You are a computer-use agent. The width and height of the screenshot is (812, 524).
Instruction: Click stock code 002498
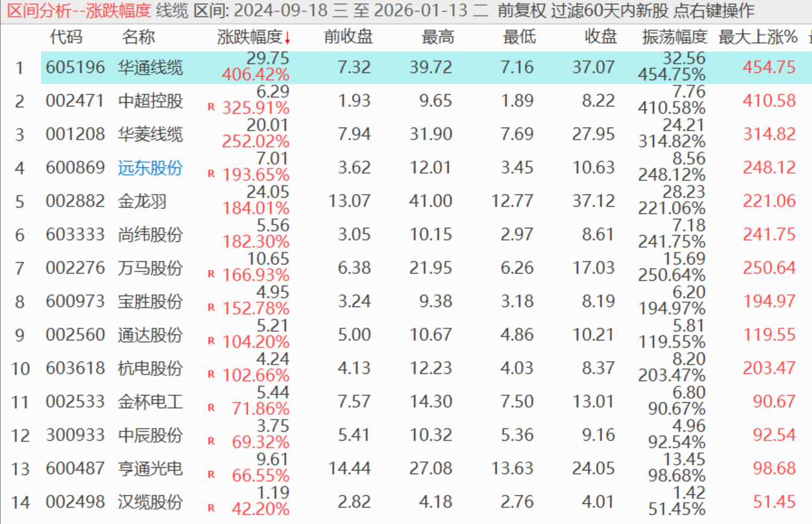click(x=75, y=502)
